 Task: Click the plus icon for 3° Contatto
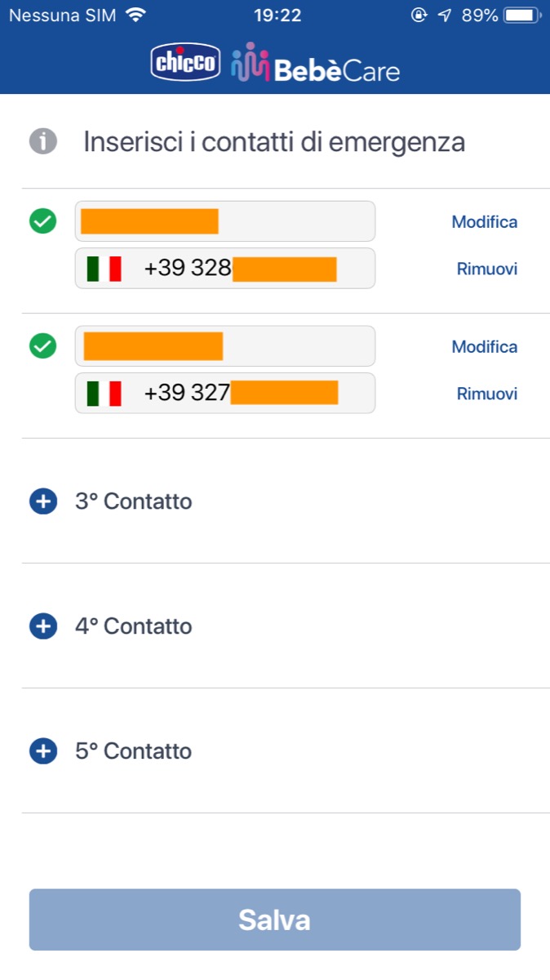[43, 501]
